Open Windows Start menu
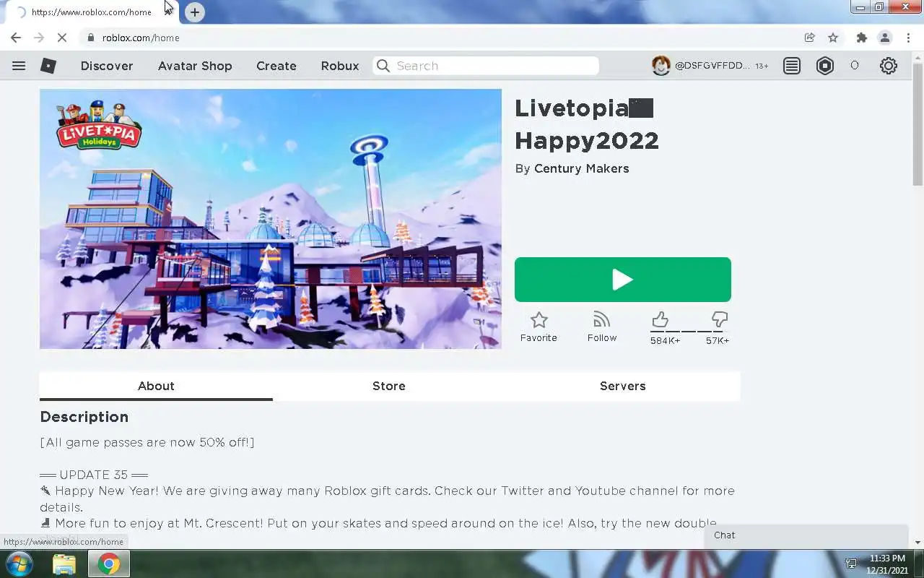 point(19,564)
